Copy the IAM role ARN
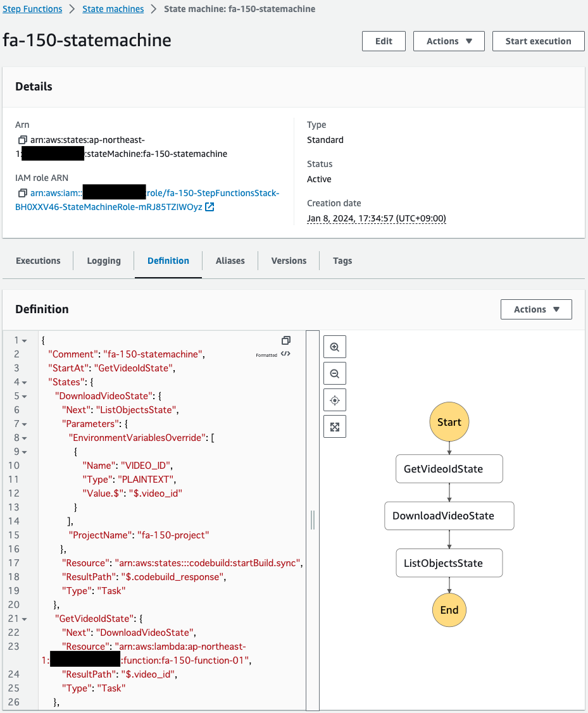 click(23, 193)
